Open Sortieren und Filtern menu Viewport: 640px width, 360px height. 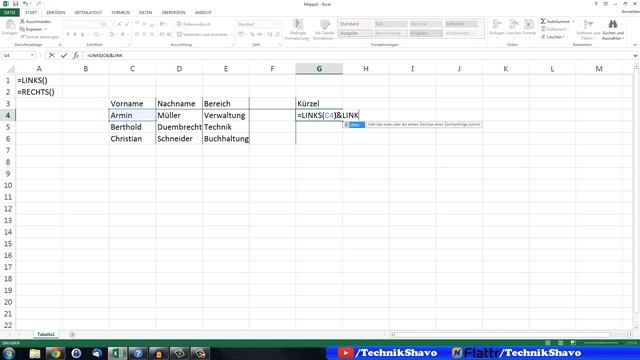(x=588, y=29)
